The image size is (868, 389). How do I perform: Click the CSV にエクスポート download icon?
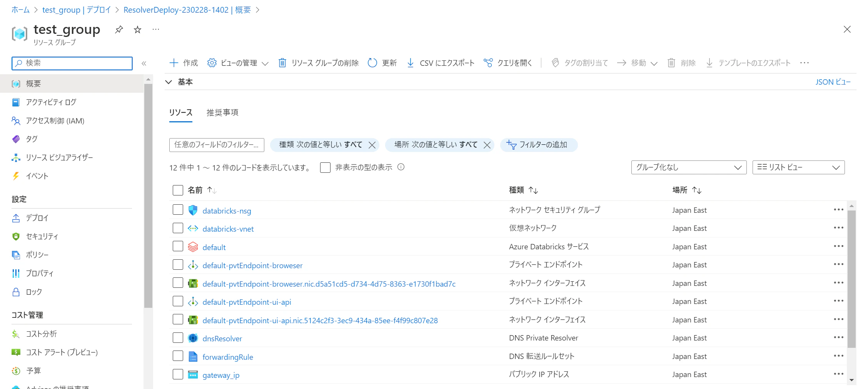pos(411,63)
